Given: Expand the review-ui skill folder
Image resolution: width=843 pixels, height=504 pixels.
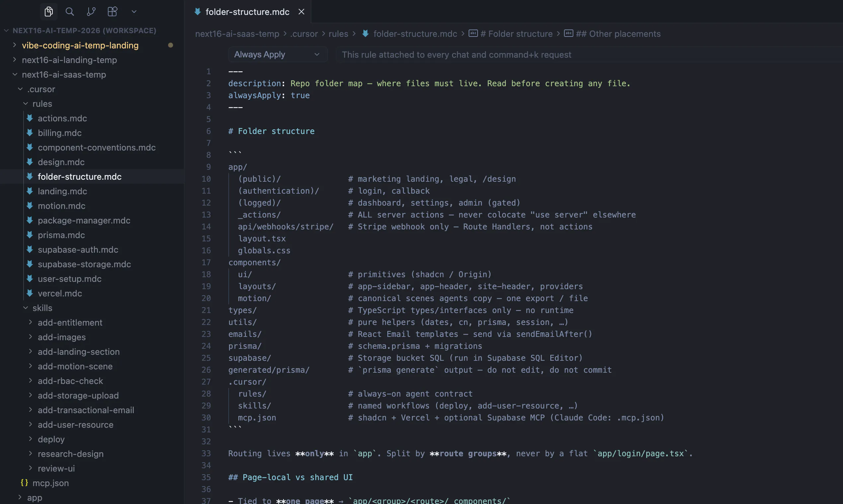Looking at the screenshot, I should pyautogui.click(x=56, y=468).
